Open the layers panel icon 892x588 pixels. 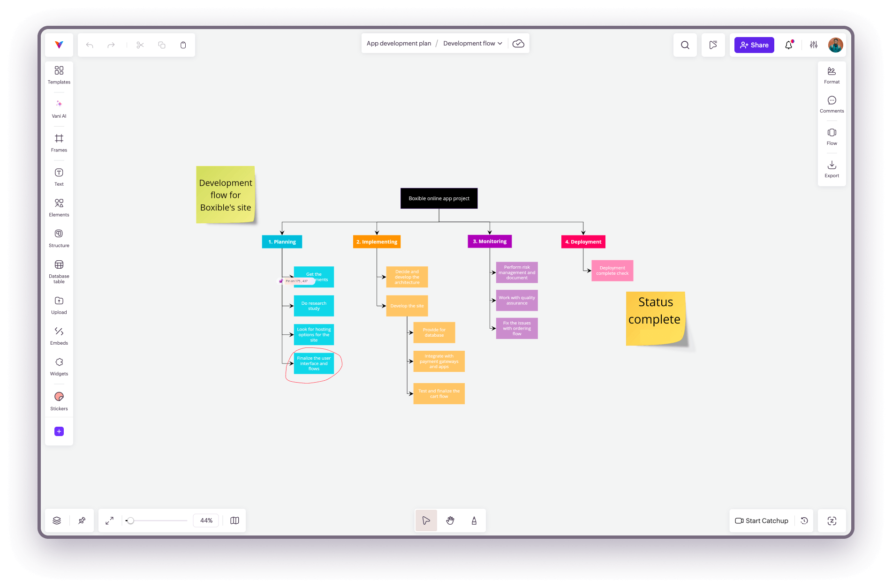tap(57, 520)
